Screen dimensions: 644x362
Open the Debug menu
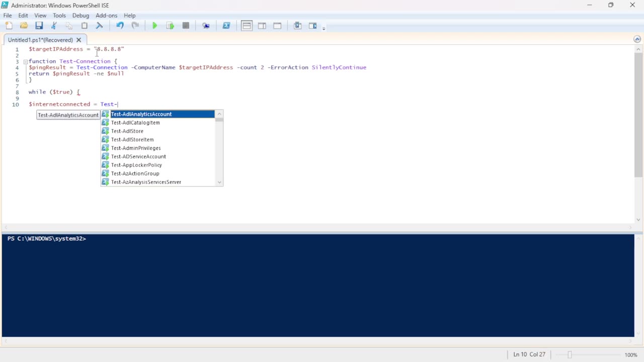[80, 16]
